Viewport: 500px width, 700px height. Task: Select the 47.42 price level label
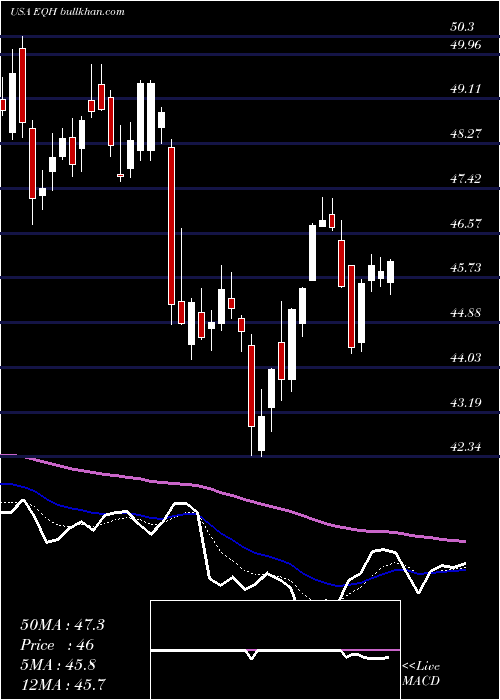(x=466, y=179)
